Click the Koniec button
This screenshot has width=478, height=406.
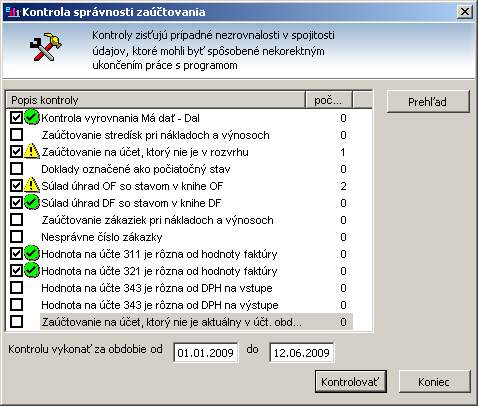(435, 381)
